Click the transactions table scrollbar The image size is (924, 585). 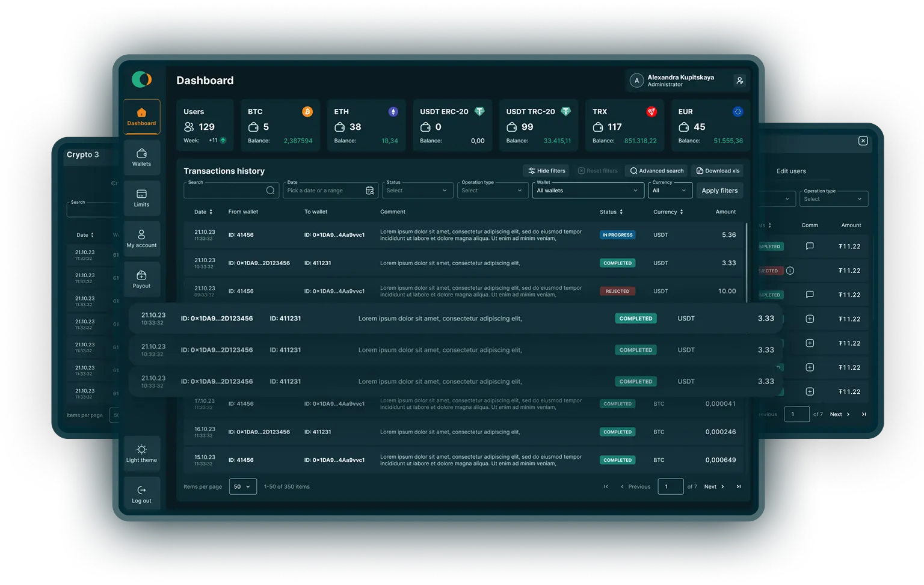coord(747,263)
